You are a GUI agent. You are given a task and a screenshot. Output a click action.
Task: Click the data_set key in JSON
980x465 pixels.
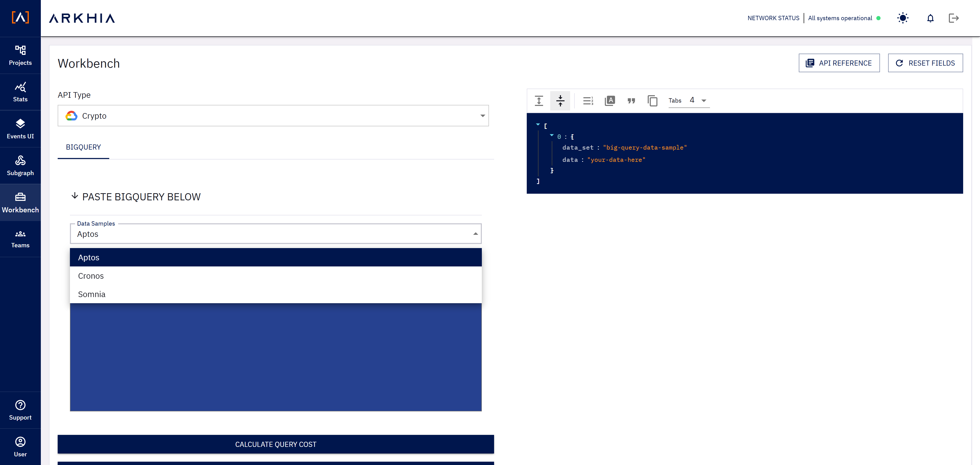pos(578,148)
